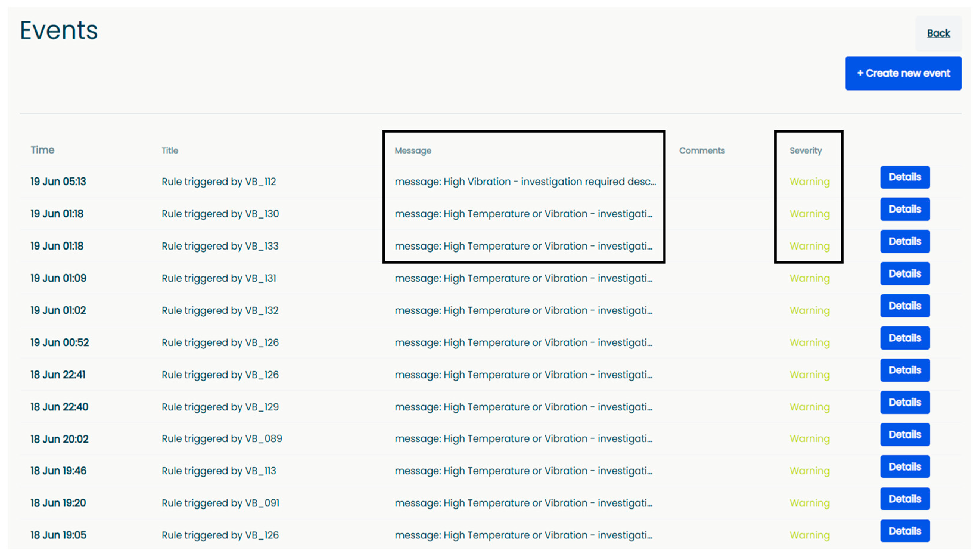
Task: Click the 18 Jun 19:05 timestamp
Action: tap(58, 535)
